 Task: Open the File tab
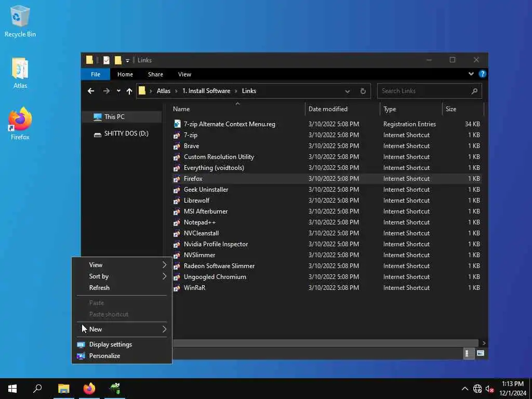pyautogui.click(x=96, y=74)
